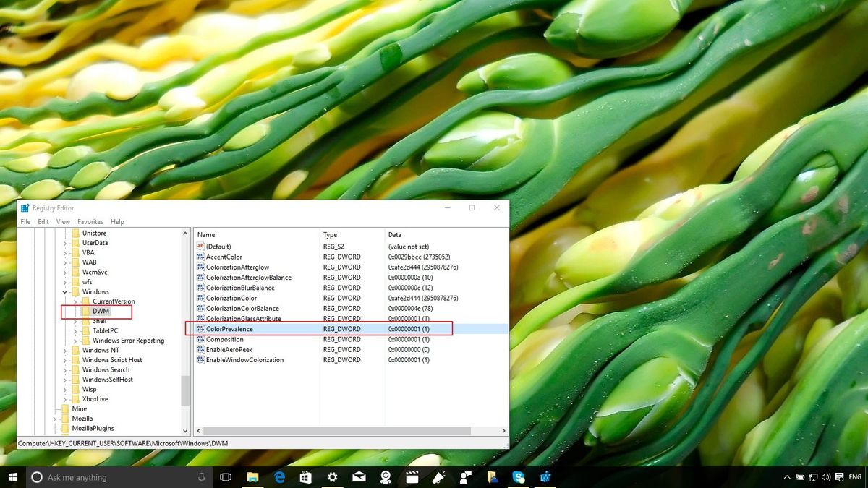
Task: Click the Registry Editor title bar icon
Action: coord(23,207)
